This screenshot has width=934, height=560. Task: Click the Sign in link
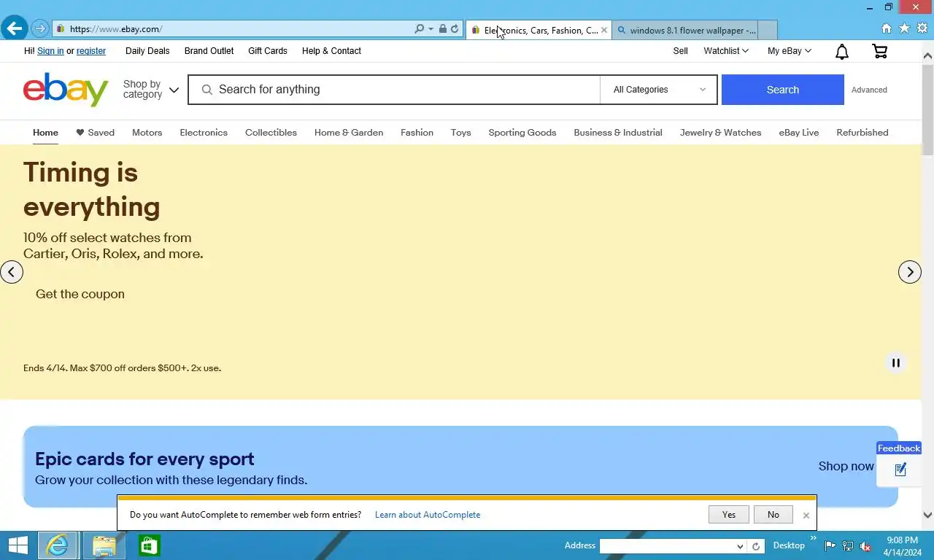50,51
